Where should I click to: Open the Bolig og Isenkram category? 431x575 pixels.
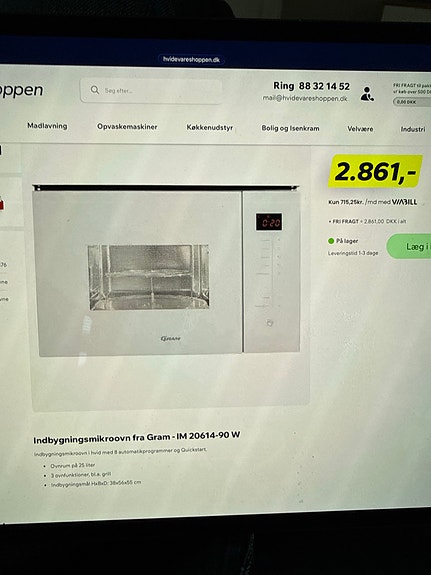[290, 128]
